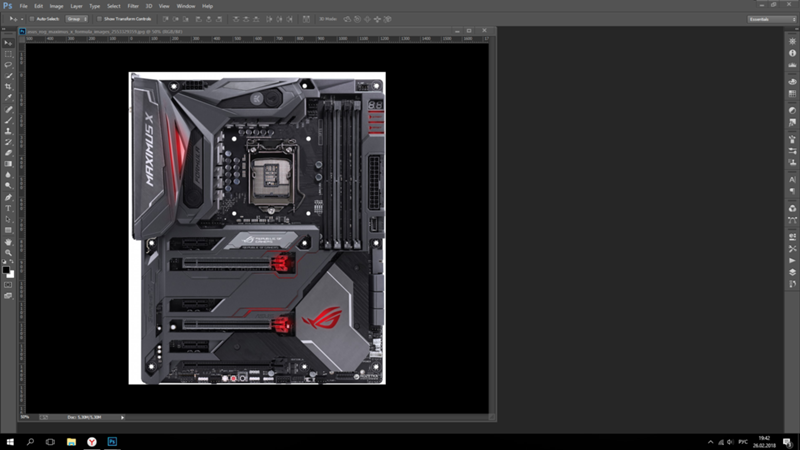
Task: Open the Filter menu
Action: pyautogui.click(x=133, y=6)
